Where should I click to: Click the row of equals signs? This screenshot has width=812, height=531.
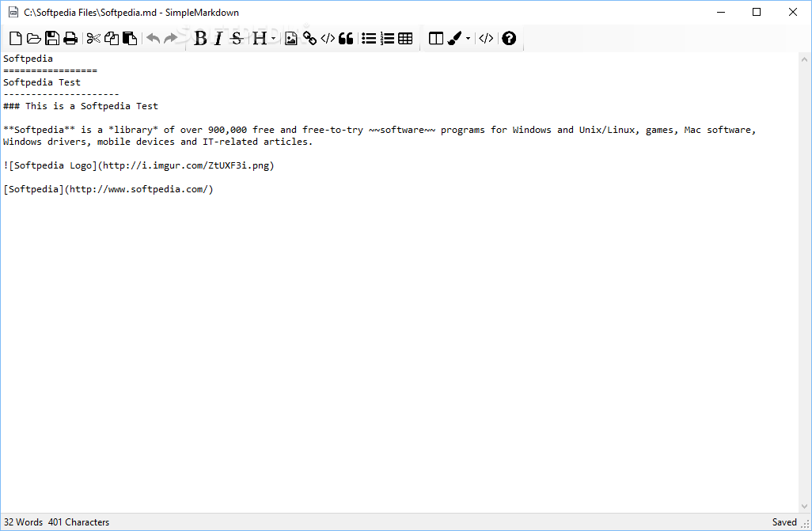pos(50,70)
